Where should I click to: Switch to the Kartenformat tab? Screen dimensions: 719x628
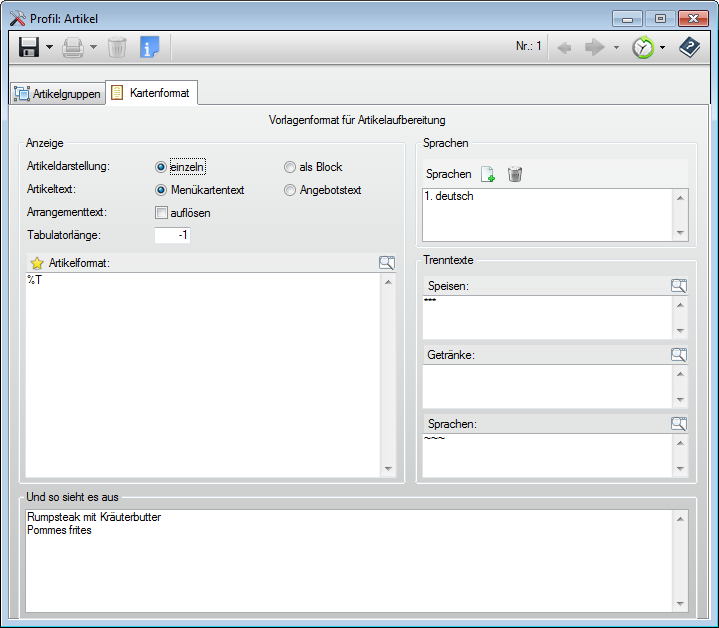152,93
